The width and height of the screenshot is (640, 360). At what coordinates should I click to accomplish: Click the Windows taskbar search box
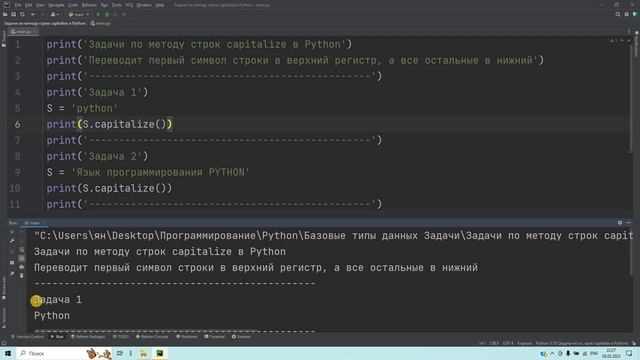[x=65, y=353]
